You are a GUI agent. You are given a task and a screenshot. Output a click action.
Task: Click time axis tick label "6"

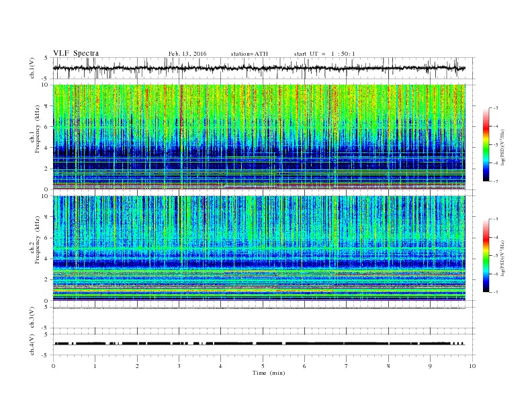click(304, 366)
